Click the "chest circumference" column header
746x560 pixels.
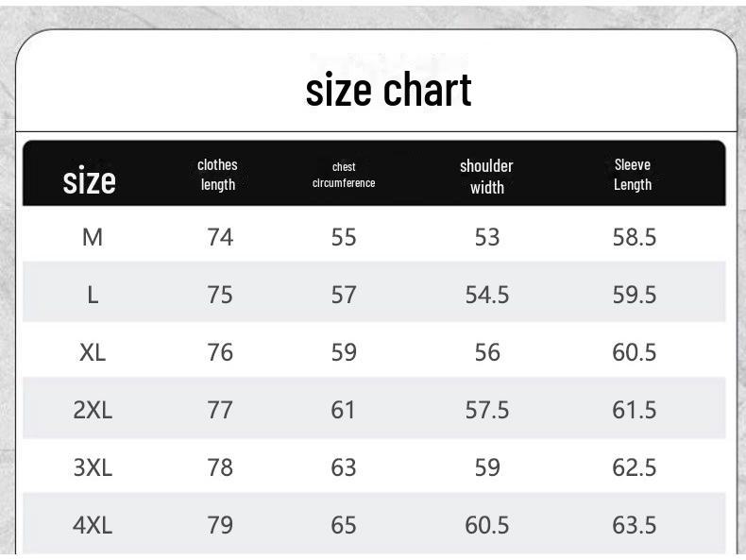[x=344, y=175]
